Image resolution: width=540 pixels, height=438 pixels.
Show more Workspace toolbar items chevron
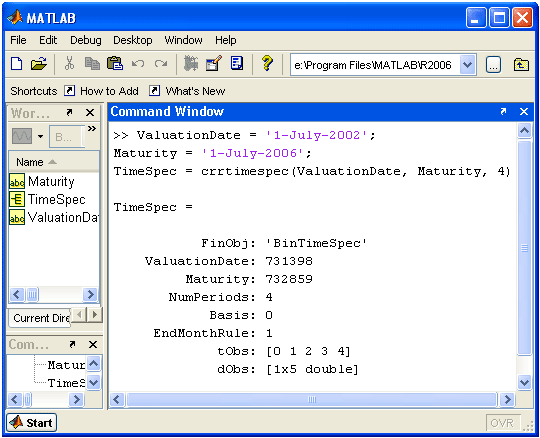(x=92, y=128)
